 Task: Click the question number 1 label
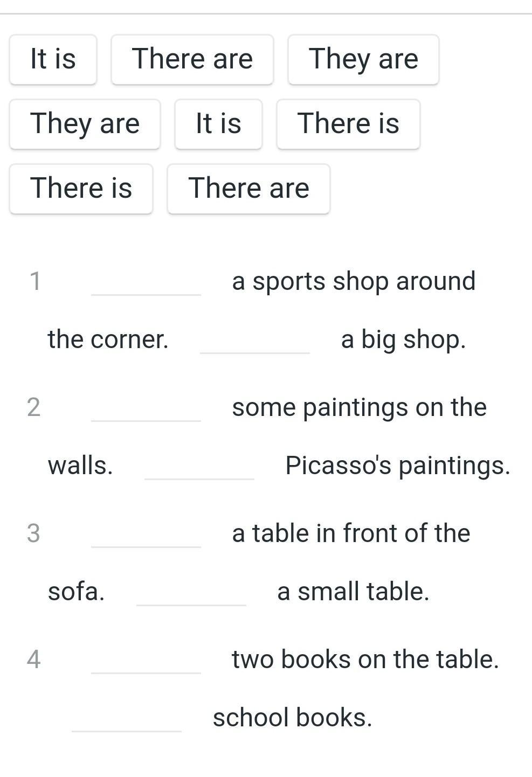point(35,281)
